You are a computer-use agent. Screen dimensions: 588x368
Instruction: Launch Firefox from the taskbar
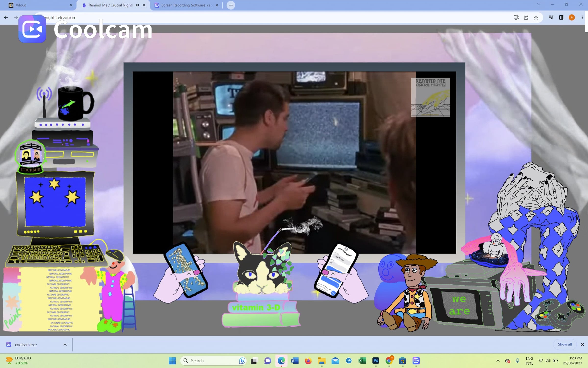tap(308, 361)
